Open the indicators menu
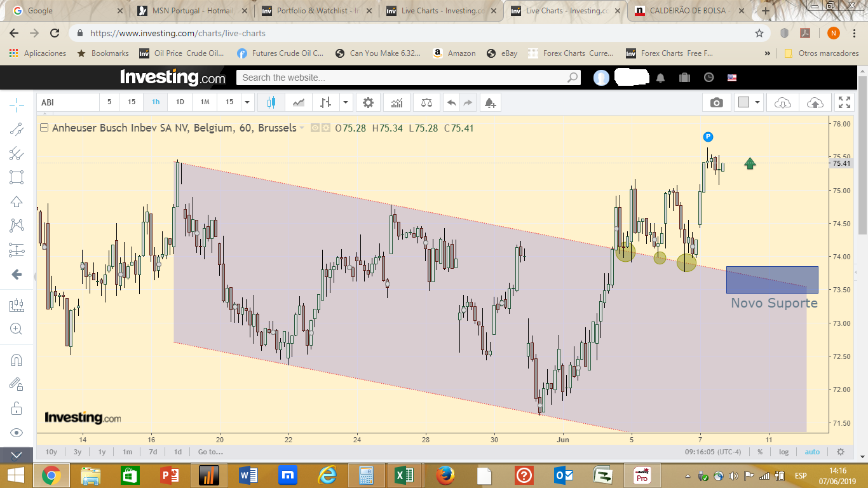The image size is (868, 488). (397, 102)
